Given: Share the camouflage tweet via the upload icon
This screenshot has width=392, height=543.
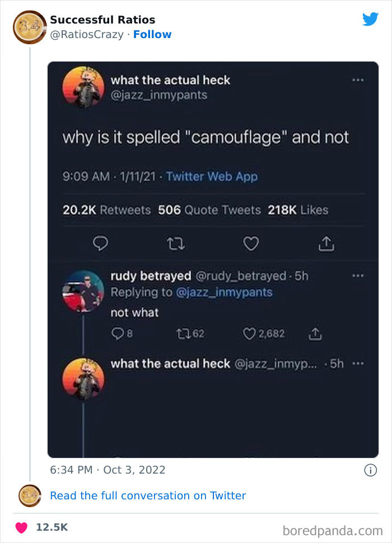Looking at the screenshot, I should [326, 244].
